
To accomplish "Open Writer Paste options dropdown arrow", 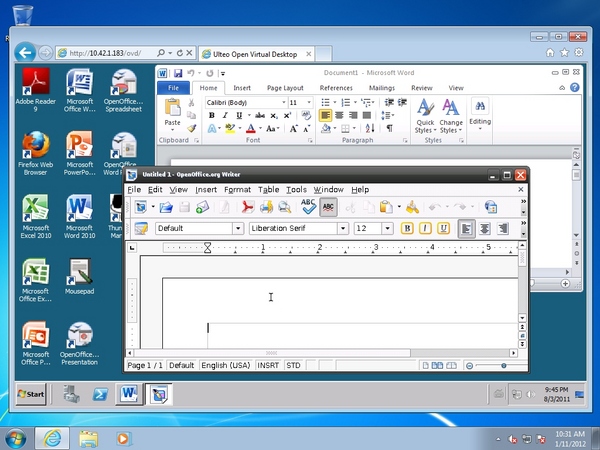I will [399, 207].
